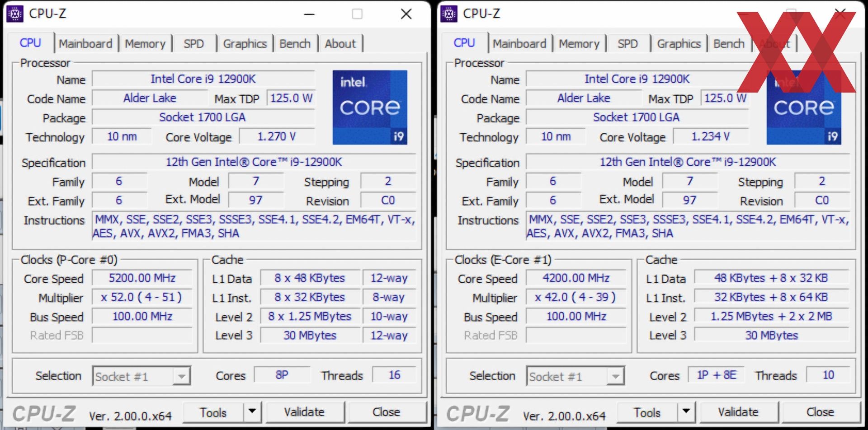Select the About tab in left window
Image resolution: width=868 pixels, height=430 pixels.
coord(340,43)
